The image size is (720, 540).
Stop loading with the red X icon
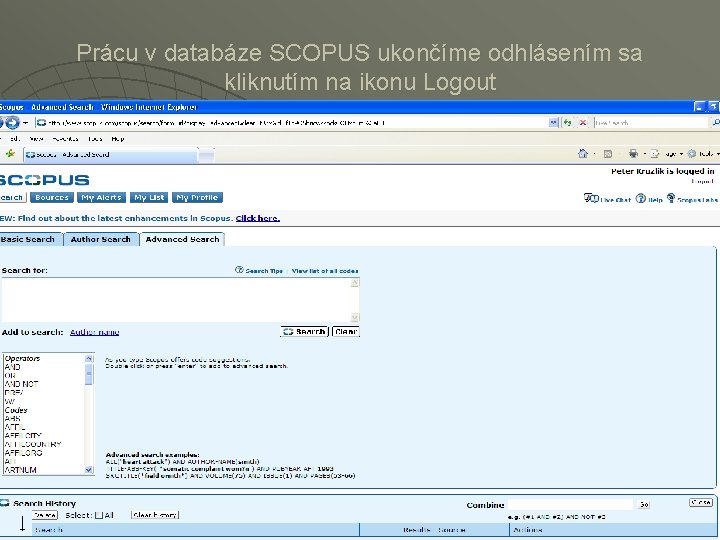click(583, 123)
